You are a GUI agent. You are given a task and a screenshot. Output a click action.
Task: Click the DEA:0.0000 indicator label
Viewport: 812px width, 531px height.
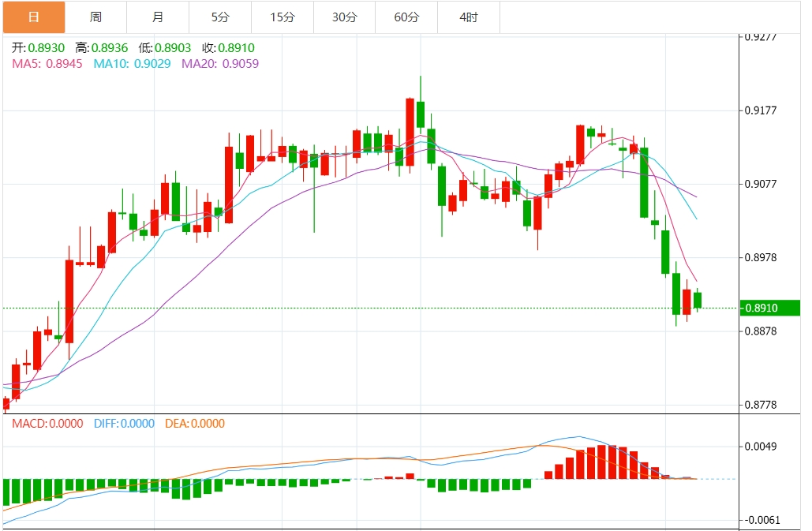195,424
